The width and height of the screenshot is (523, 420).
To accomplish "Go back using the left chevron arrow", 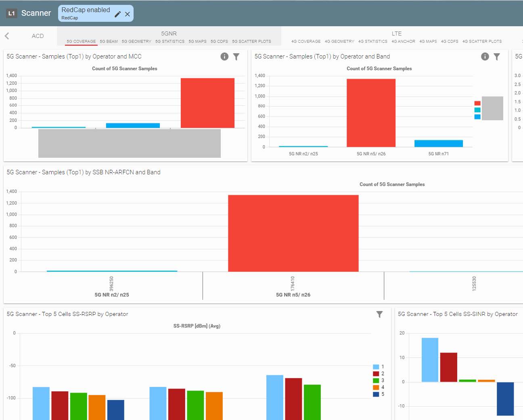I will click(x=7, y=36).
